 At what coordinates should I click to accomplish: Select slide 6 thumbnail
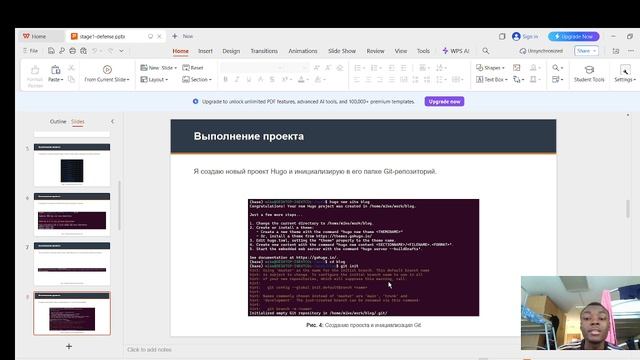tap(72, 214)
